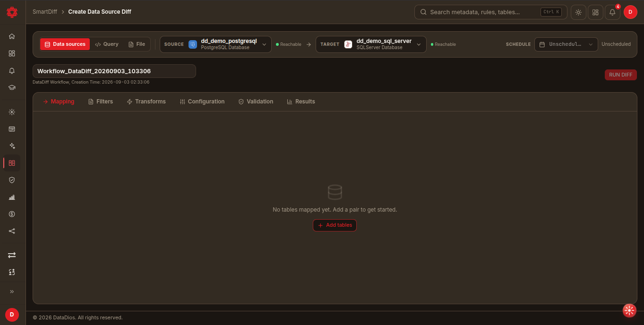The height and width of the screenshot is (325, 644).
Task: Open the grid apps icon in the top bar
Action: click(x=595, y=12)
